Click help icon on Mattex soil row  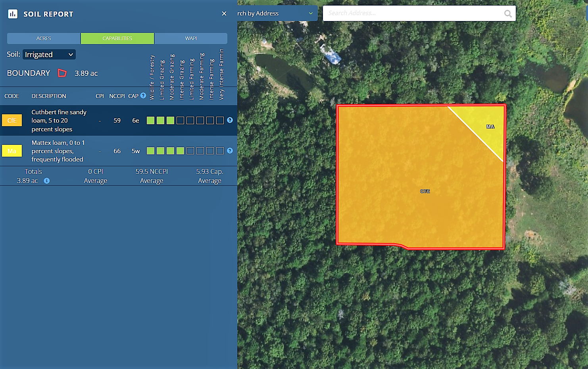pos(230,151)
